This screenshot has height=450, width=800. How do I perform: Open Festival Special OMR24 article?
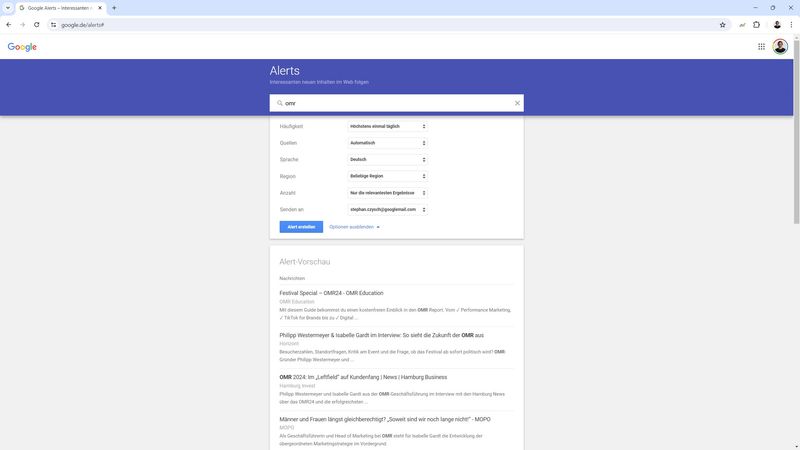(x=331, y=293)
